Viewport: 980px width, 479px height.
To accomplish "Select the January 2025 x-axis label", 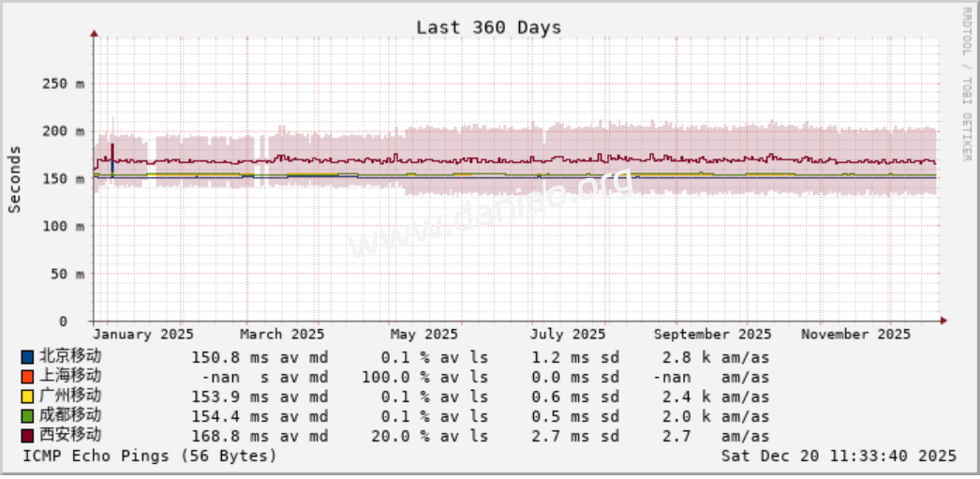I will (143, 335).
